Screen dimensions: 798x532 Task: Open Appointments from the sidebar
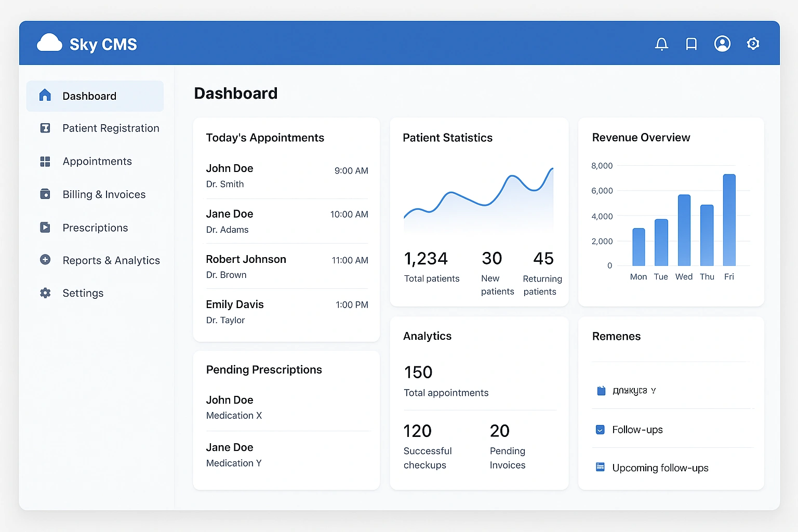coord(97,162)
